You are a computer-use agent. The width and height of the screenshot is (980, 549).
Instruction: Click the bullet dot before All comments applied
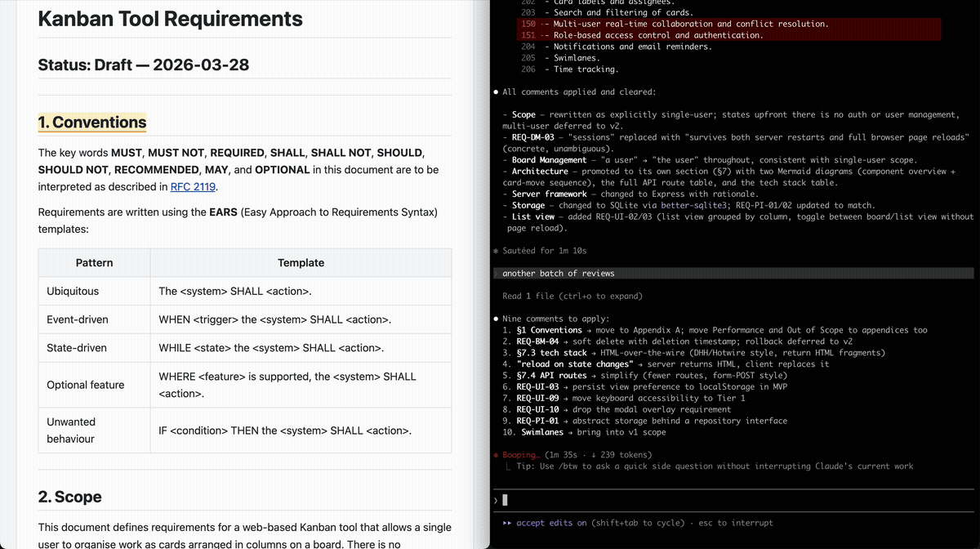tap(497, 92)
